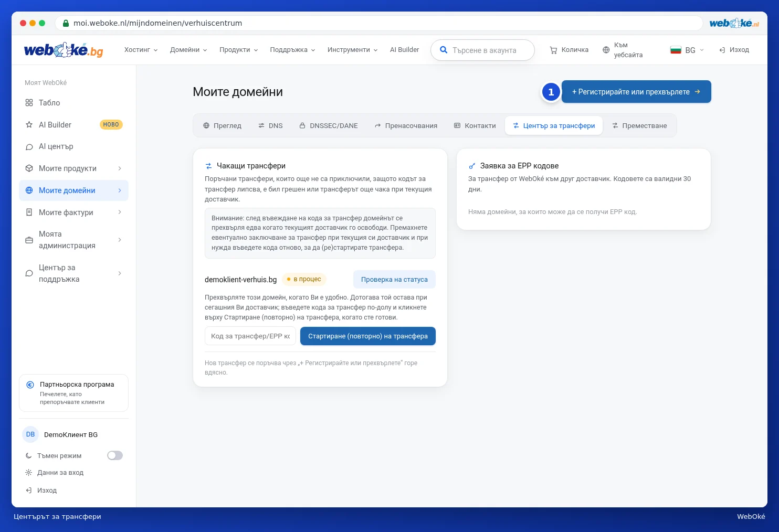The height and width of the screenshot is (532, 779).
Task: Switch to the DNSSEC/DANE tab
Action: point(329,126)
